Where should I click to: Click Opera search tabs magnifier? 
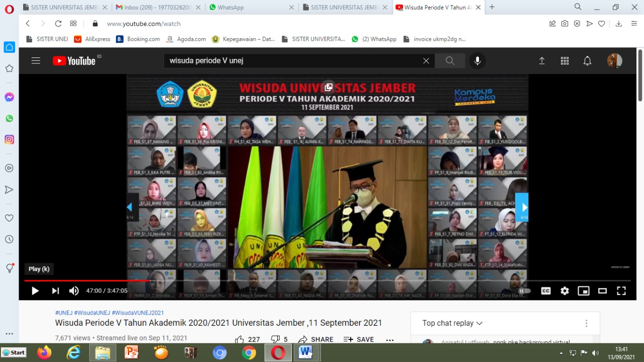(x=578, y=7)
